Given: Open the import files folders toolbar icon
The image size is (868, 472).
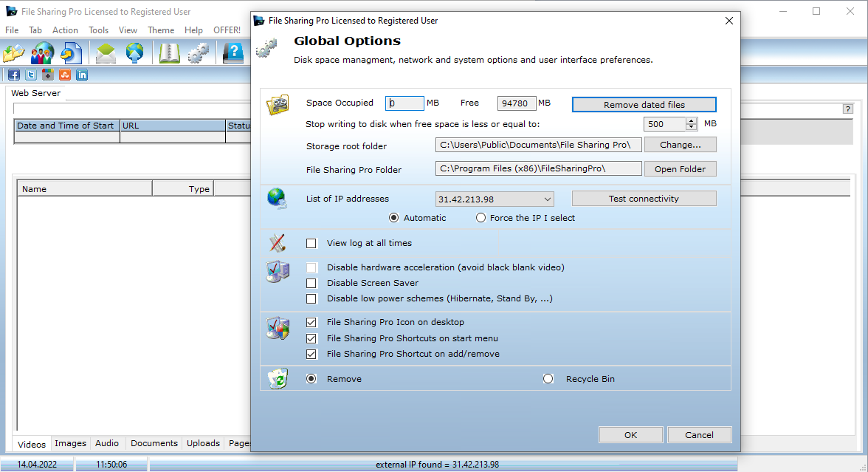Looking at the screenshot, I should [x=14, y=53].
